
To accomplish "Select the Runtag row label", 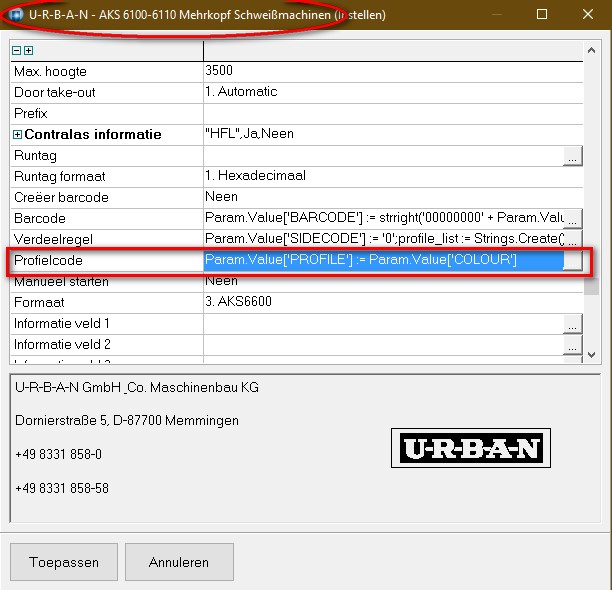I will 36,156.
